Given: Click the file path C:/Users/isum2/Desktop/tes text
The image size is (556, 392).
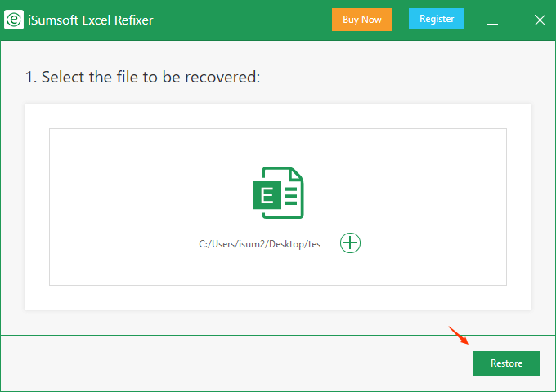Looking at the screenshot, I should [259, 244].
